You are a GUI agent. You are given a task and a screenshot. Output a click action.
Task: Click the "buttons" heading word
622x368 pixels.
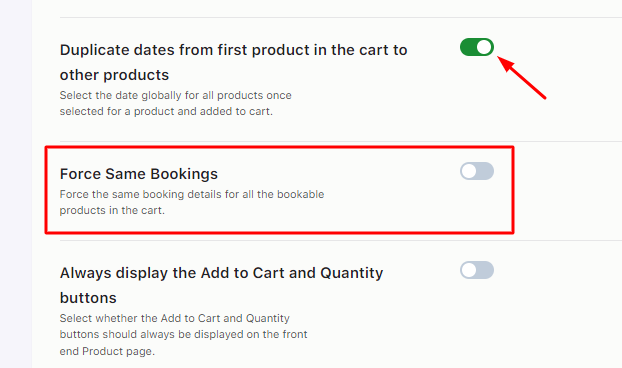[x=88, y=298]
